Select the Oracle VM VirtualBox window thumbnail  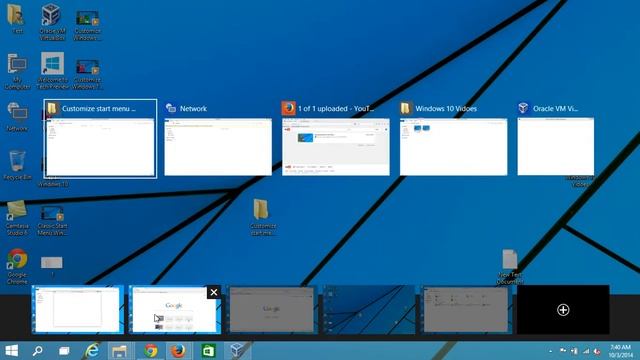point(556,139)
